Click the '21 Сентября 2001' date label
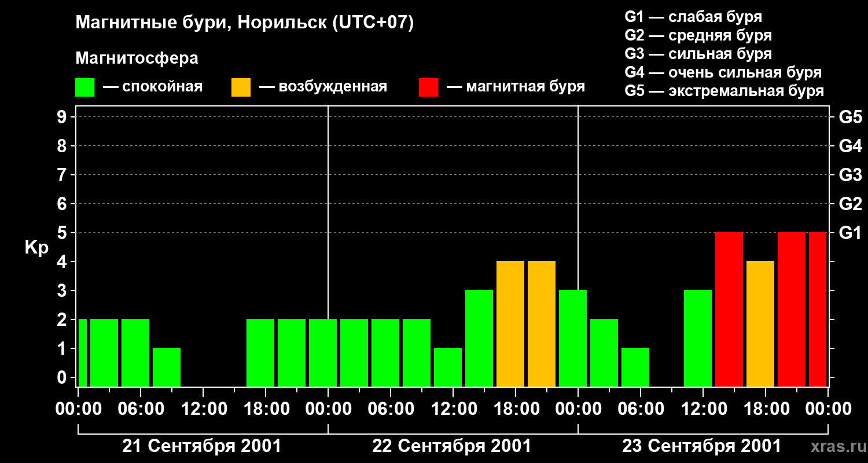868x463 pixels. click(x=202, y=446)
